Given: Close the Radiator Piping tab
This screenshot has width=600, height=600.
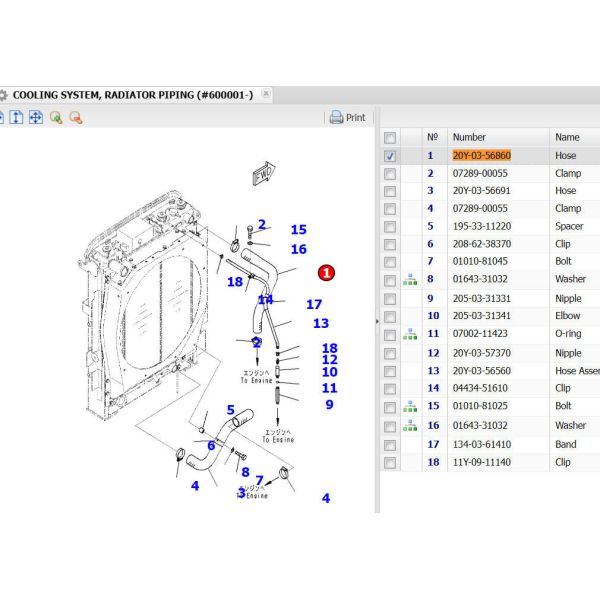Looking at the screenshot, I should 266,93.
